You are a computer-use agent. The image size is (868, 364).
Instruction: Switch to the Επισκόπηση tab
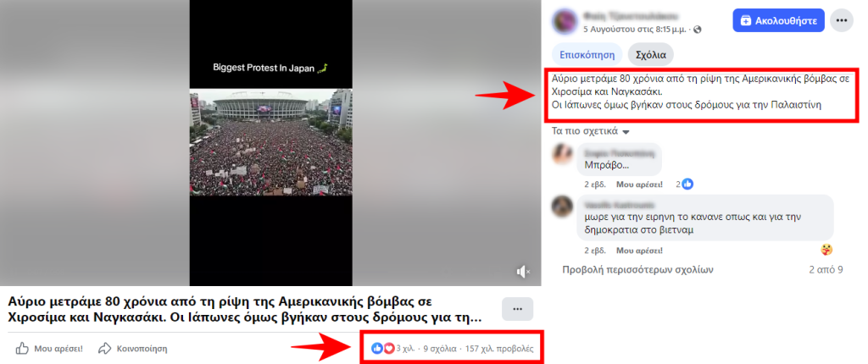(x=587, y=55)
